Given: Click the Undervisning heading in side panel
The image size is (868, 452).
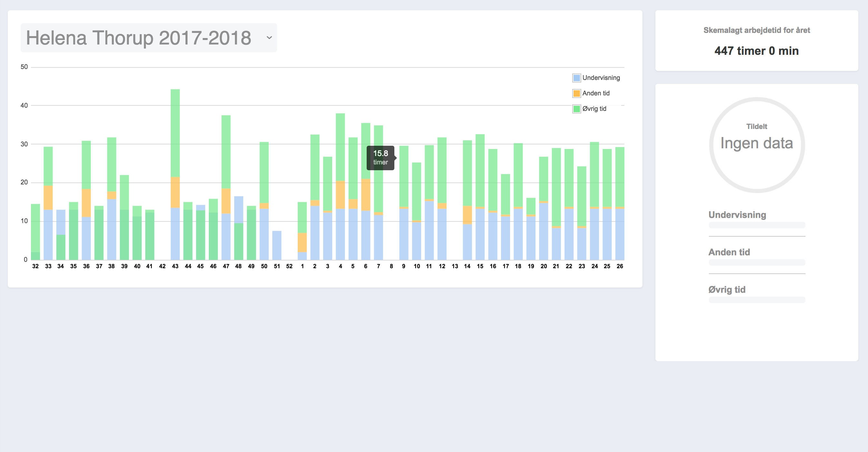Looking at the screenshot, I should click(737, 215).
